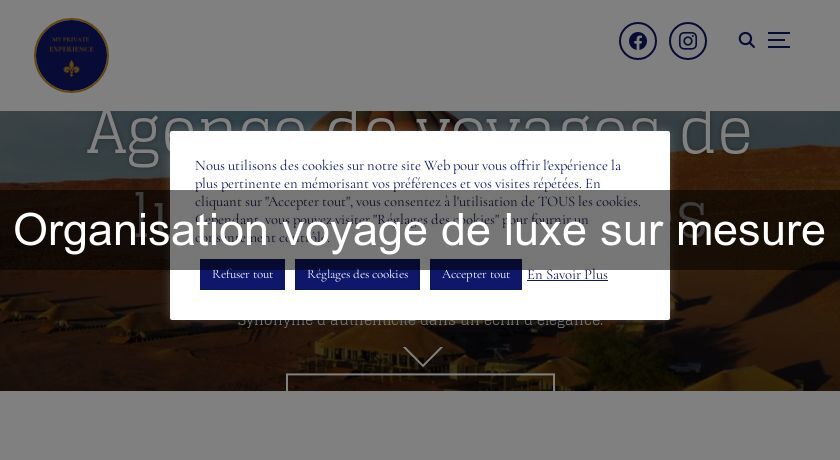
Task: Click the Synonyme d'authenticité subtitle text
Action: [x=421, y=321]
